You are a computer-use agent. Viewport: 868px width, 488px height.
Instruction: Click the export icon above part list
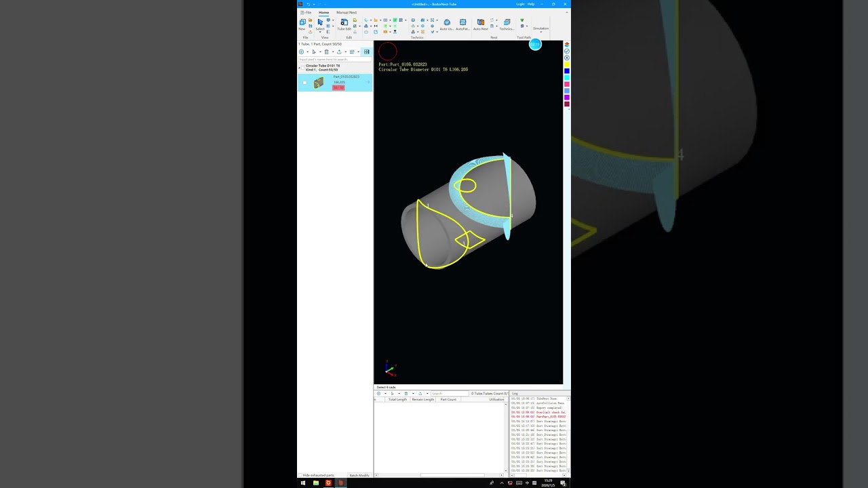click(x=339, y=52)
